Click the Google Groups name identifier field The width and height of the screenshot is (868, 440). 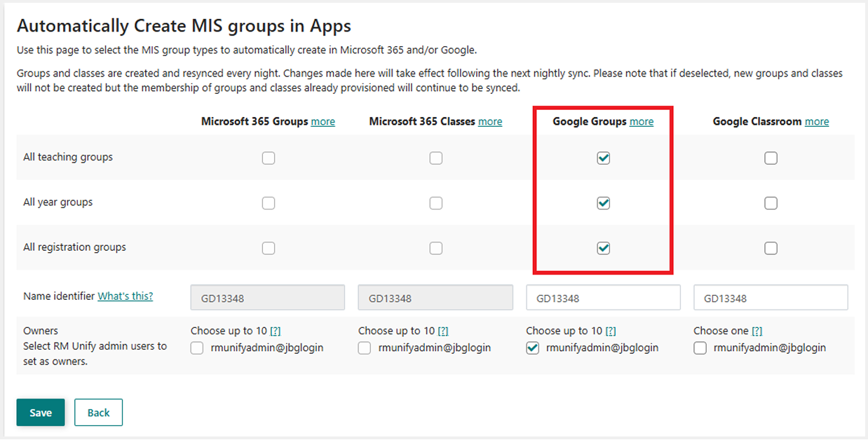click(x=604, y=297)
